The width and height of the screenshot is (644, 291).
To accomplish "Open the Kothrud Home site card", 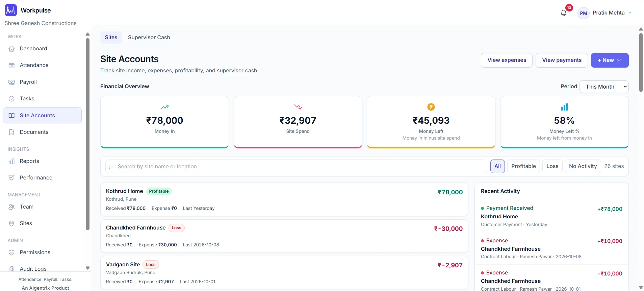I will tap(284, 199).
